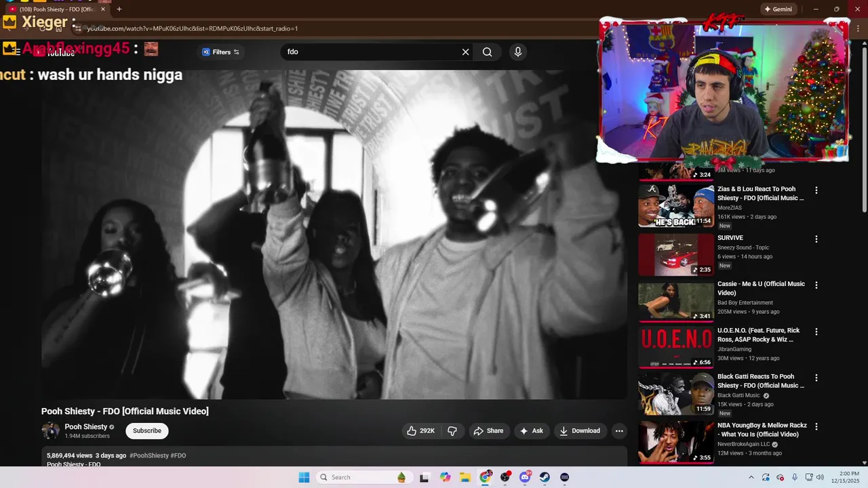Open the Gemini button in Chrome

coord(778,9)
